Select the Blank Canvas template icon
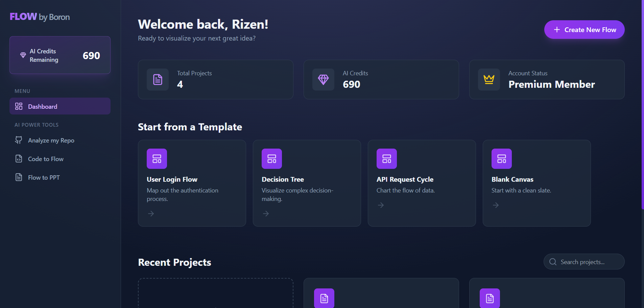The width and height of the screenshot is (644, 308). coord(502,158)
